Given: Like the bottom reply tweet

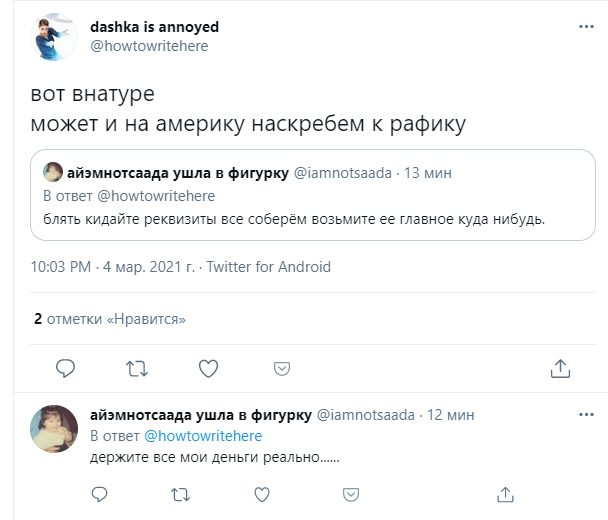Looking at the screenshot, I should tap(261, 493).
